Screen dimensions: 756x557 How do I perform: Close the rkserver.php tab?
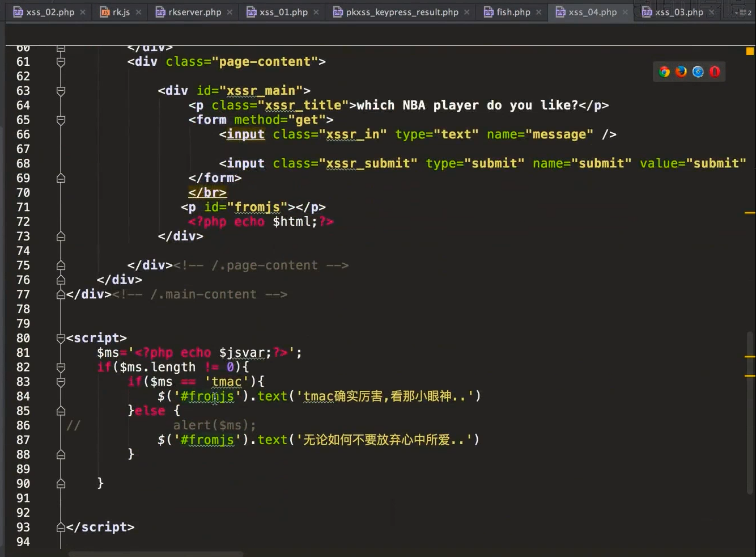pos(230,12)
